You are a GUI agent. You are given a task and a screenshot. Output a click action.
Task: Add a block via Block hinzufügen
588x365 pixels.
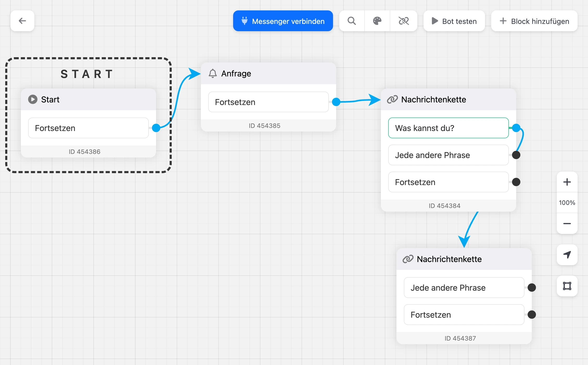pos(534,21)
